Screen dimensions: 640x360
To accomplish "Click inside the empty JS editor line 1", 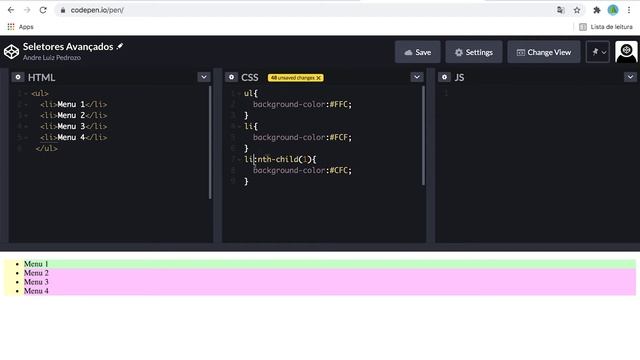I will click(539, 93).
